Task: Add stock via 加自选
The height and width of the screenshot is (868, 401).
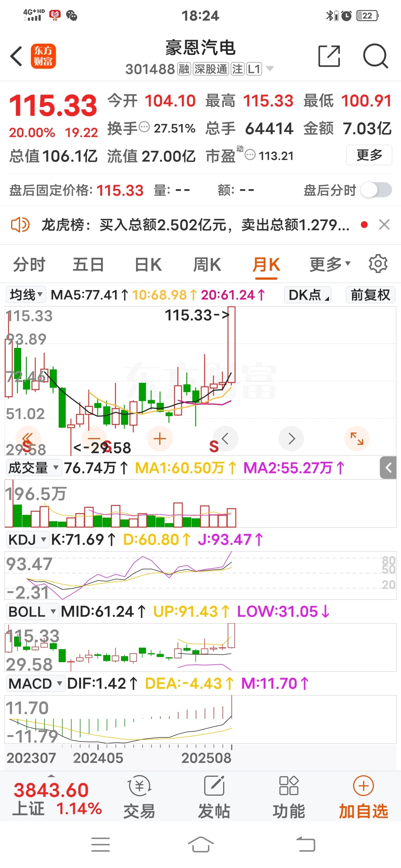Action: pyautogui.click(x=363, y=797)
